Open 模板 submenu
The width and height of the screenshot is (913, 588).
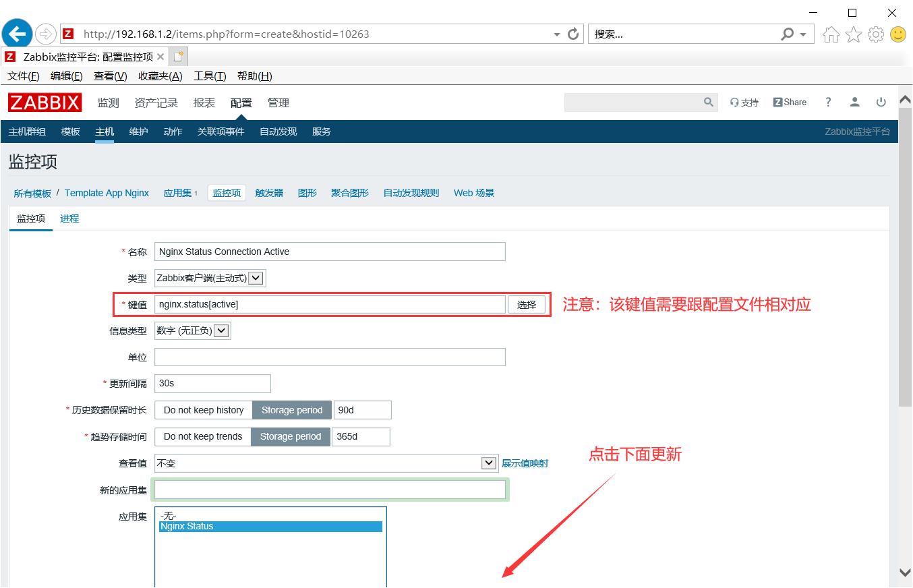pos(70,131)
